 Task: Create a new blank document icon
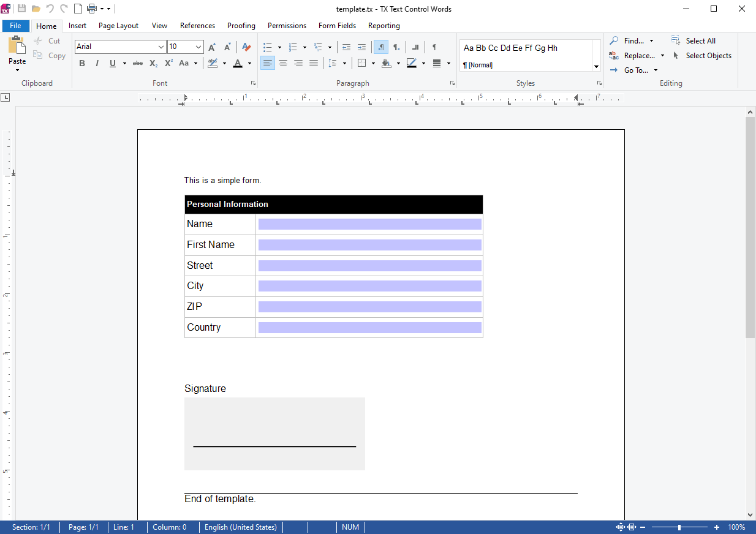78,9
